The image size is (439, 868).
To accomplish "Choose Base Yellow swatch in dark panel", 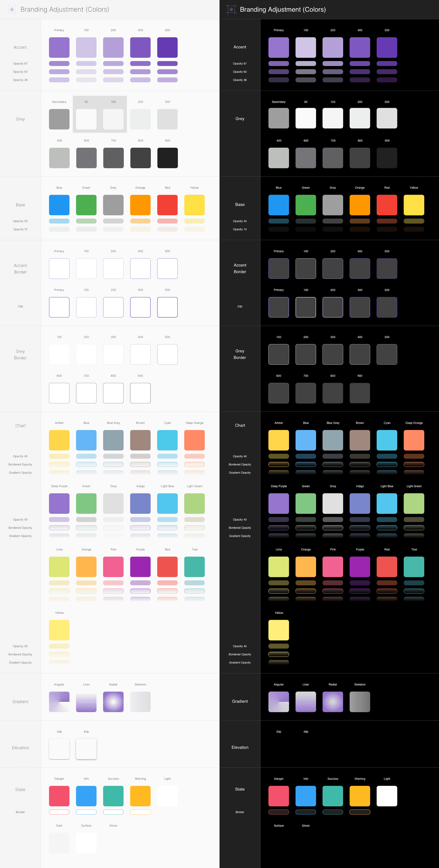I will (414, 205).
